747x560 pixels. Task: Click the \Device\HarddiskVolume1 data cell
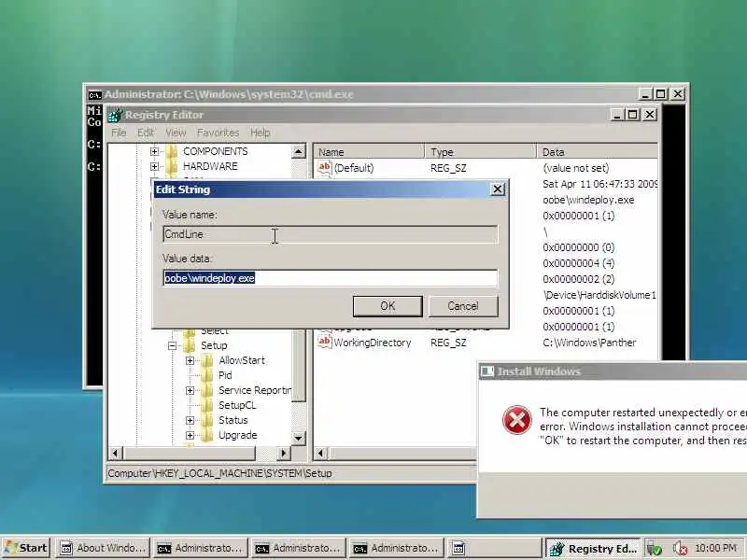tap(599, 295)
